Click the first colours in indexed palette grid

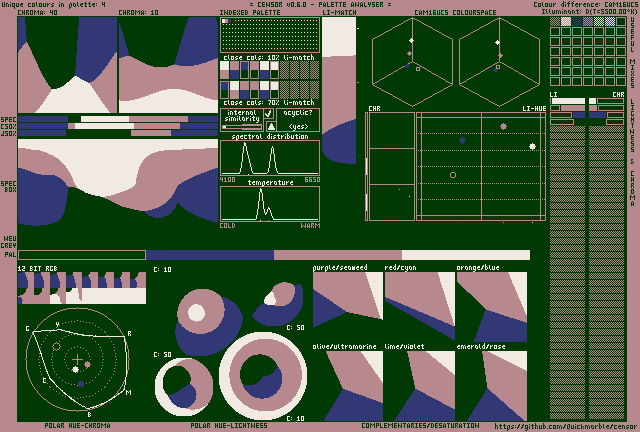tap(226, 21)
